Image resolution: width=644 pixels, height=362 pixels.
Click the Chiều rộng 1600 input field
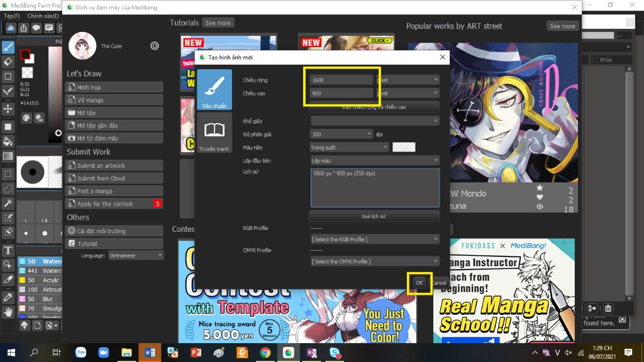point(341,80)
